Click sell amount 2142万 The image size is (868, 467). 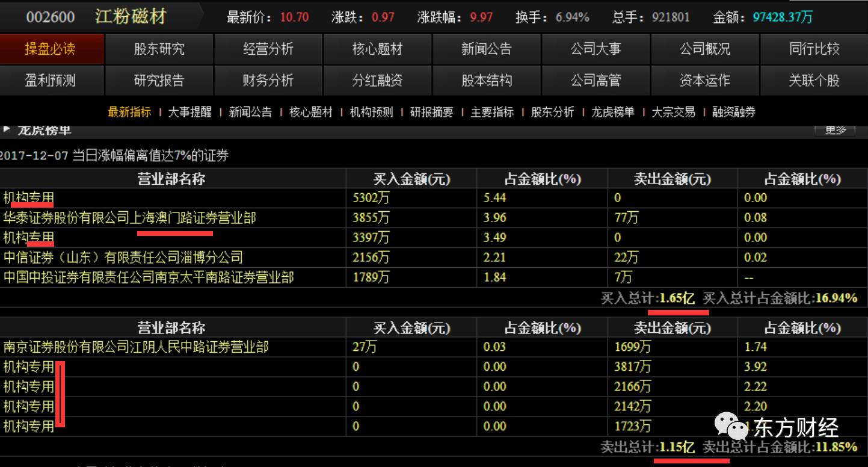pos(633,407)
